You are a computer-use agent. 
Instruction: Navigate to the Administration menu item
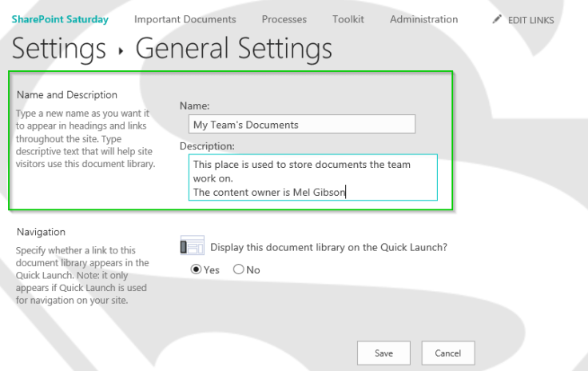point(423,19)
